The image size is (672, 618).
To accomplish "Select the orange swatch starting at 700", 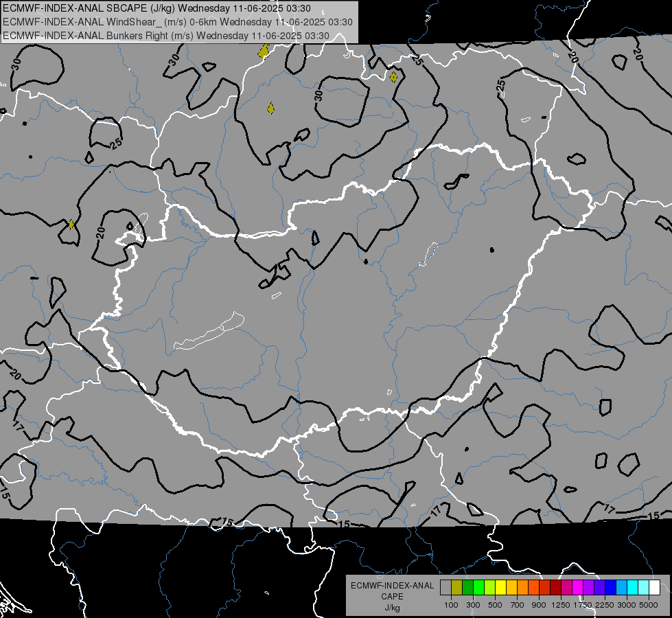I will click(523, 587).
